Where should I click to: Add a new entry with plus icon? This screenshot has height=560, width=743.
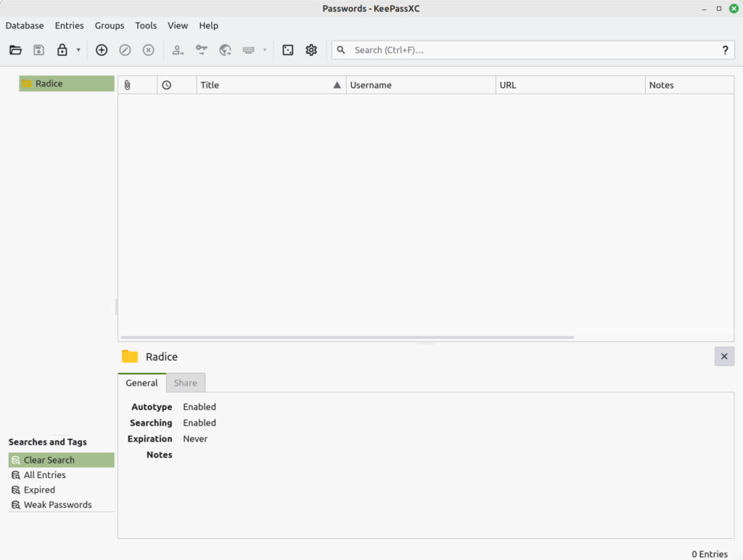click(x=102, y=50)
